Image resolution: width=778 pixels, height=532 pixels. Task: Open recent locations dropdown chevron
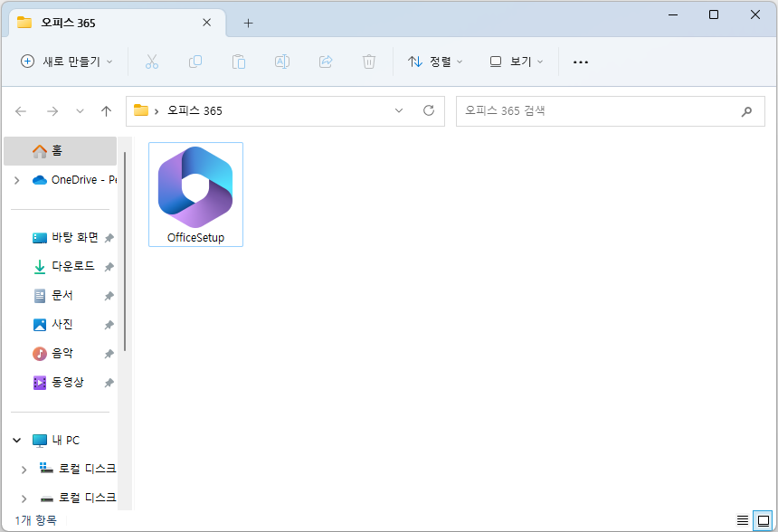[x=80, y=111]
